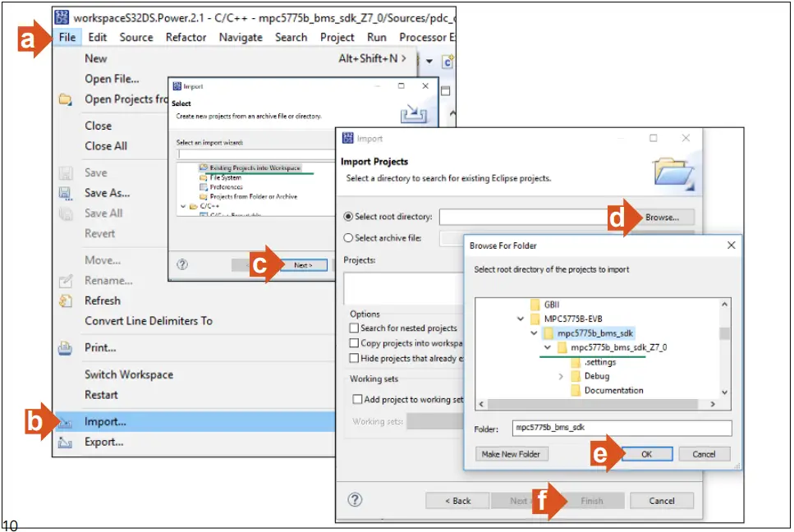Open the toolbar dropdown arrow near menu
The height and width of the screenshot is (532, 794).
click(x=429, y=62)
